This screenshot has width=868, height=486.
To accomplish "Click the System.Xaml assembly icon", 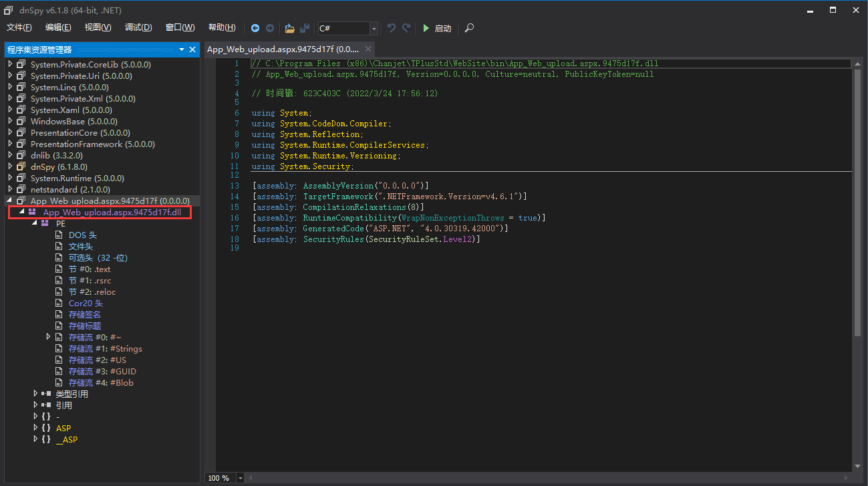I will click(x=21, y=110).
